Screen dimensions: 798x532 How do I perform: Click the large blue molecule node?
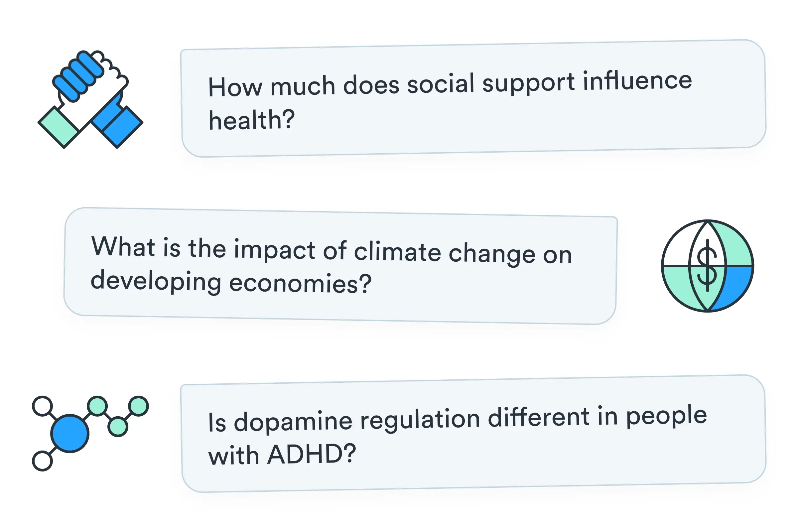[x=70, y=433]
